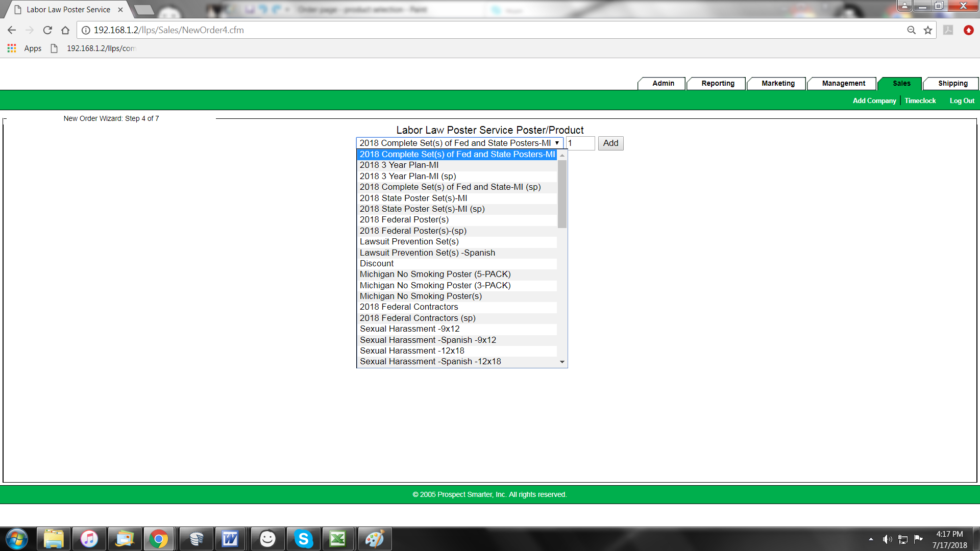Image resolution: width=980 pixels, height=551 pixels.
Task: Switch to the Reporting tab
Action: pyautogui.click(x=717, y=83)
